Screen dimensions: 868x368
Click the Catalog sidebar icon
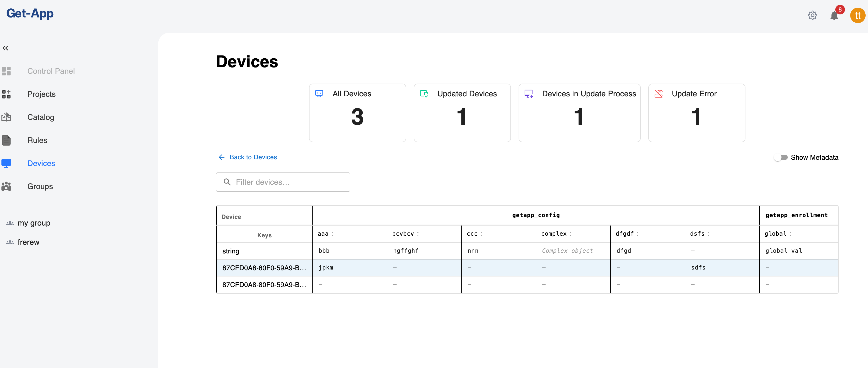pyautogui.click(x=6, y=117)
